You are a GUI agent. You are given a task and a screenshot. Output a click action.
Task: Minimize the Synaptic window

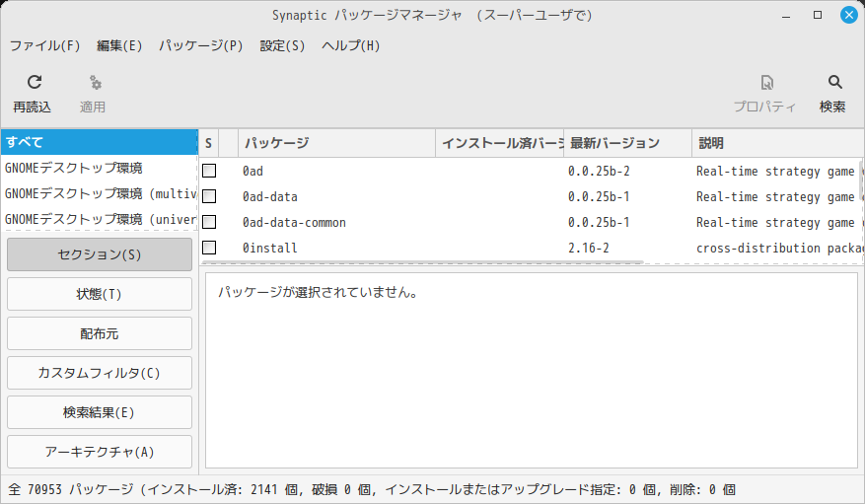[x=786, y=16]
